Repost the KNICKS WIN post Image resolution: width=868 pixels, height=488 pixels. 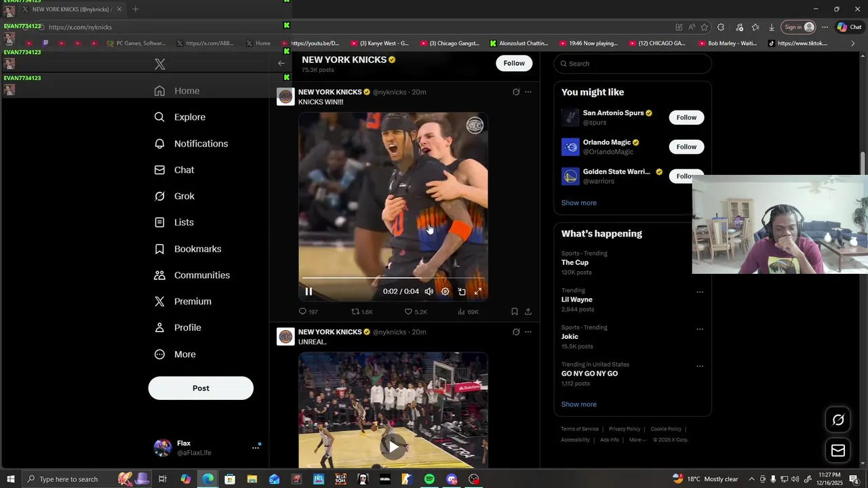click(x=361, y=312)
